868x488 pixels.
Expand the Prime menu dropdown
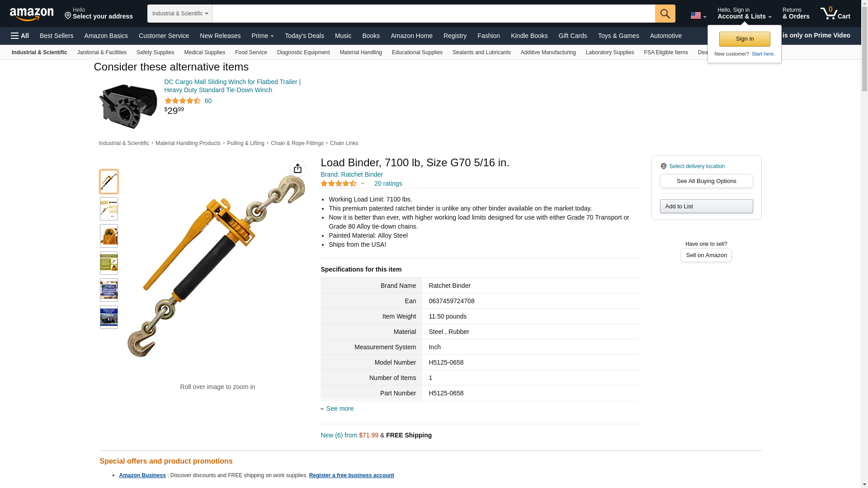tap(263, 36)
